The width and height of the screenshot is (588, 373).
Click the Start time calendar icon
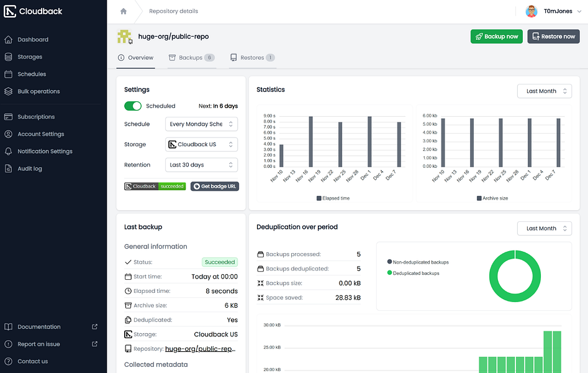[x=128, y=277]
